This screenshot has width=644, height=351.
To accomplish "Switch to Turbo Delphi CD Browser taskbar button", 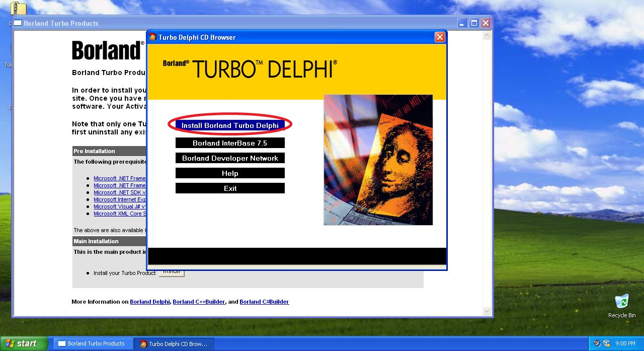I will point(174,343).
